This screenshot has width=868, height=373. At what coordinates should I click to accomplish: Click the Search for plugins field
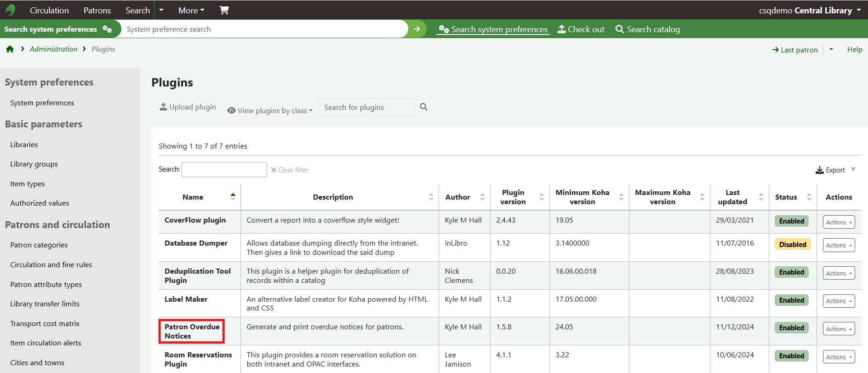click(366, 107)
